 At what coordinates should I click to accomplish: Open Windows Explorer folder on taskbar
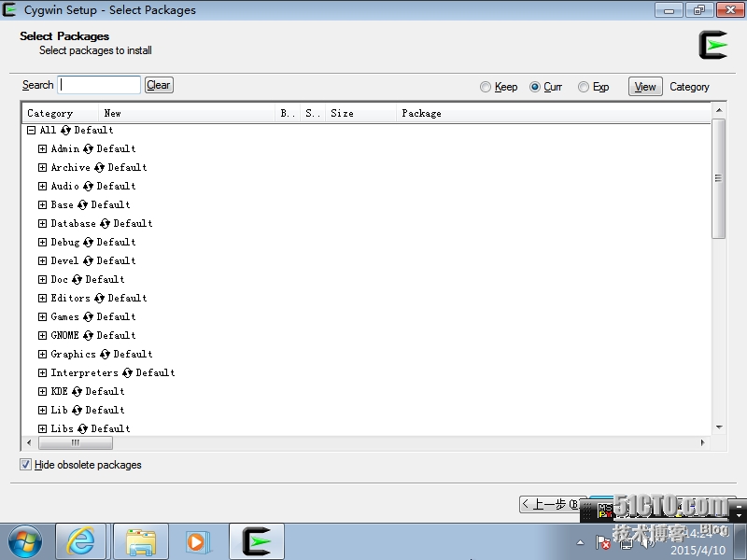tap(141, 542)
